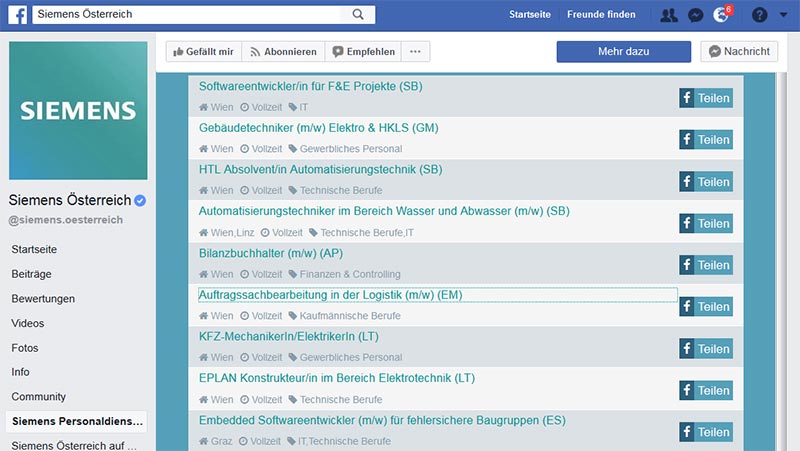This screenshot has height=451, width=800.
Task: Share Auftragssachbearbeitung job via Teilen
Action: (706, 307)
